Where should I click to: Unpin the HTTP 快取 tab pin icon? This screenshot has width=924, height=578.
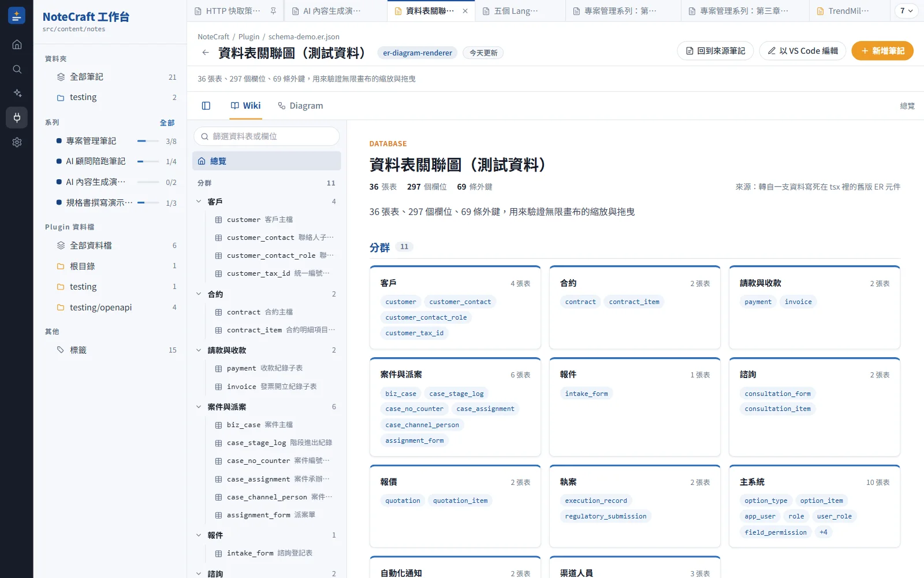[x=273, y=11]
